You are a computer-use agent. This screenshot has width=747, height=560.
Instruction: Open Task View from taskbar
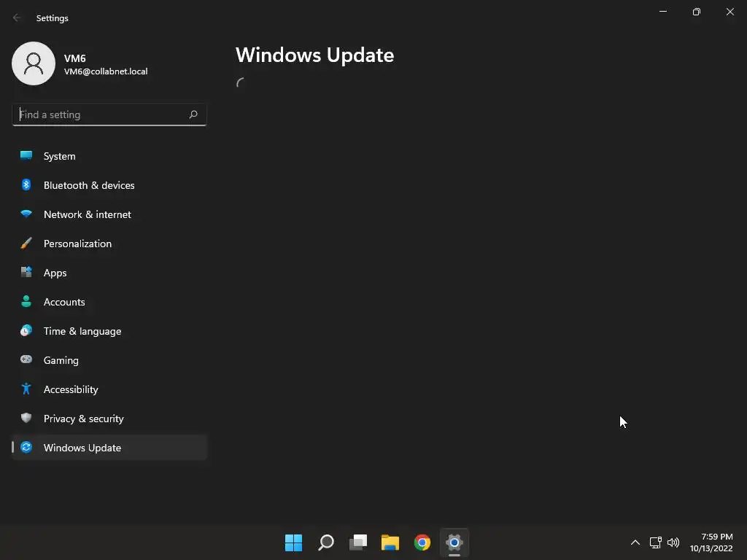pyautogui.click(x=357, y=542)
